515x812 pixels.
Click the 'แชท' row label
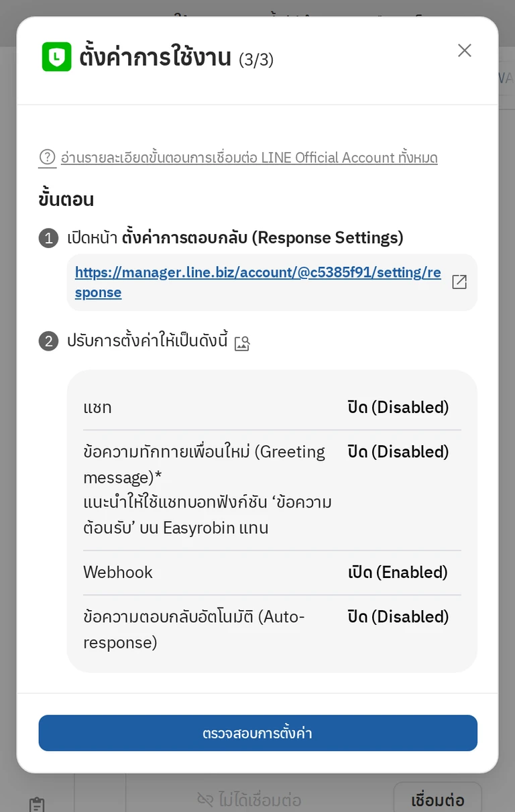tap(98, 407)
